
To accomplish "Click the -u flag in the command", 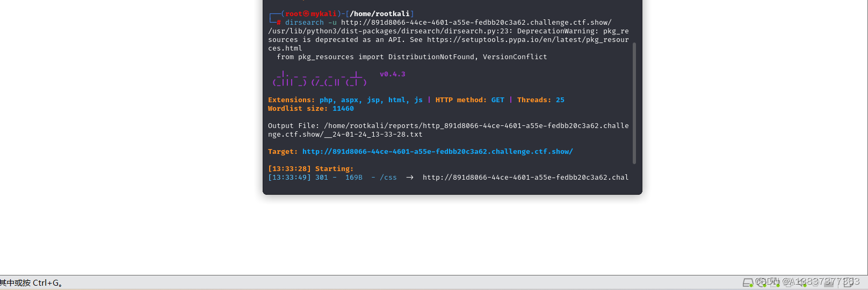I will point(332,22).
